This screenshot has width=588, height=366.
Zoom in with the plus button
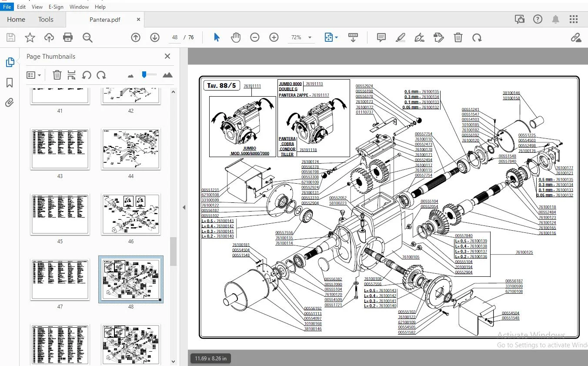pos(274,37)
